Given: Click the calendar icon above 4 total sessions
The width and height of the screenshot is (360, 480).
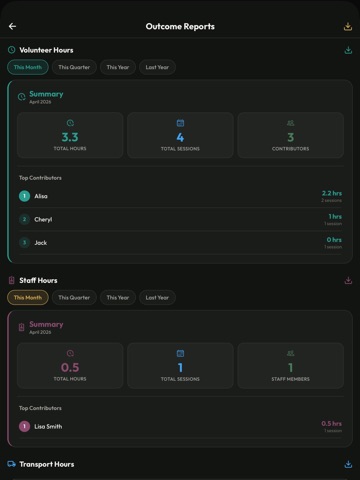Looking at the screenshot, I should point(180,123).
